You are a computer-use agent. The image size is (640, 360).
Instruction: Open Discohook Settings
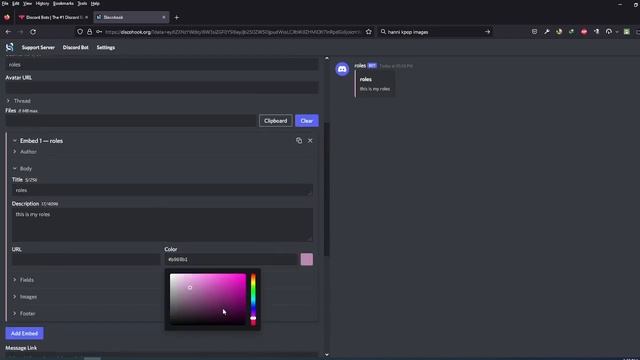pos(106,47)
